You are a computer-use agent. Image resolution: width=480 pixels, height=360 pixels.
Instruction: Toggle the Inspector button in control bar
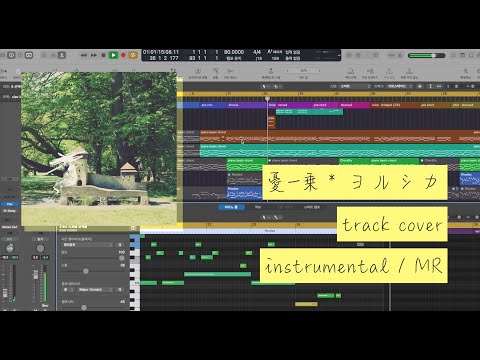11,55
